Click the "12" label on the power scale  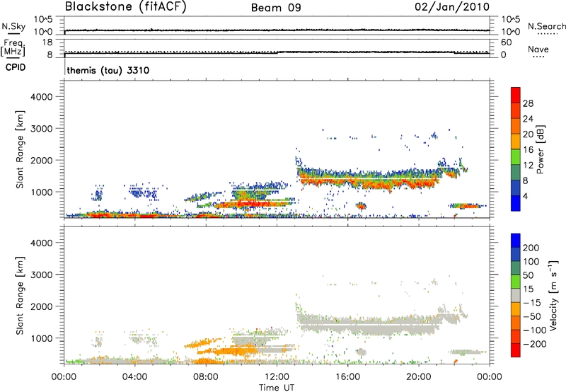[x=528, y=166]
